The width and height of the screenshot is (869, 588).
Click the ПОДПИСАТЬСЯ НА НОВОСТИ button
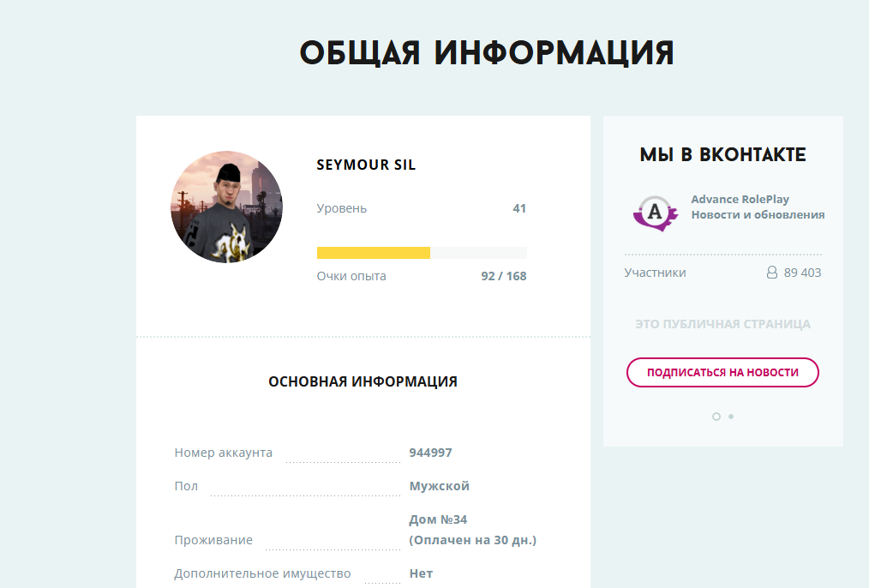(x=722, y=372)
